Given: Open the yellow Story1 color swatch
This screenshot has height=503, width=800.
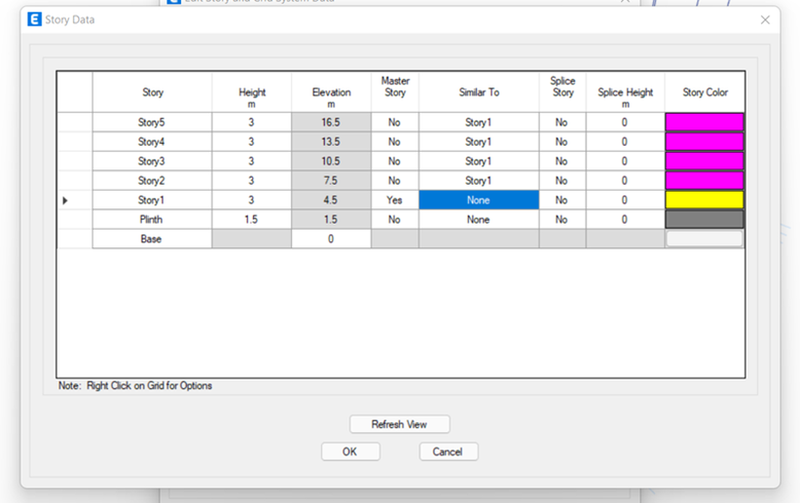Looking at the screenshot, I should click(704, 200).
